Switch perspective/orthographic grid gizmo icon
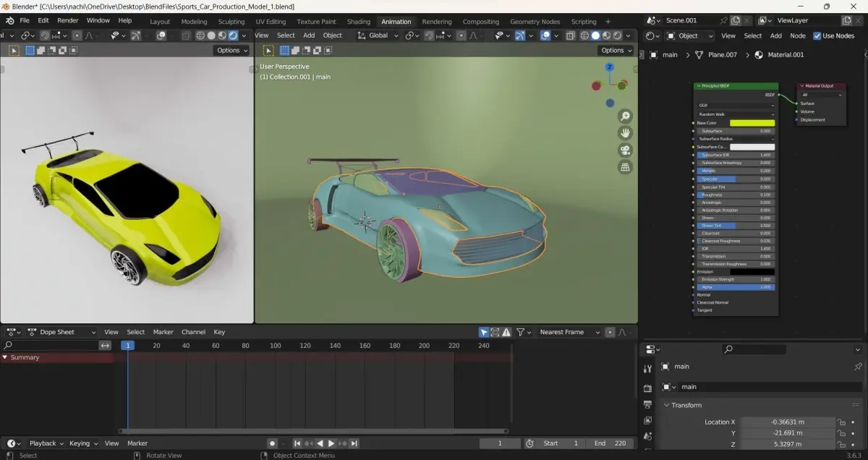The width and height of the screenshot is (868, 460). (x=625, y=167)
